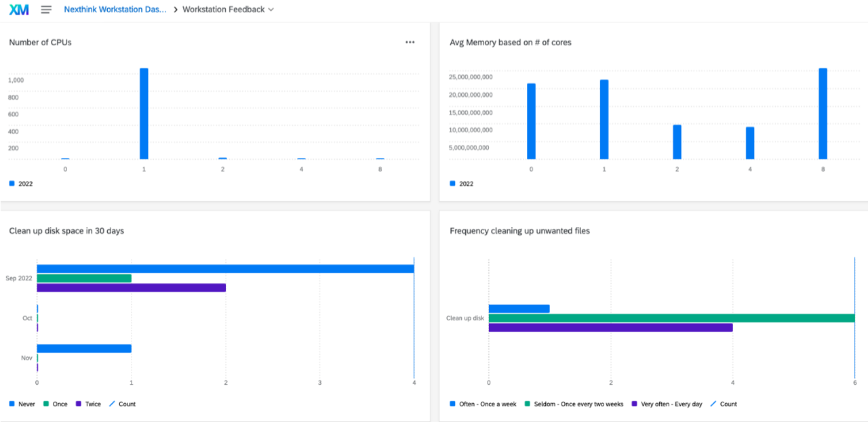Click the Avg Memory bar for 8 cores
The image size is (868, 422).
coord(823,114)
